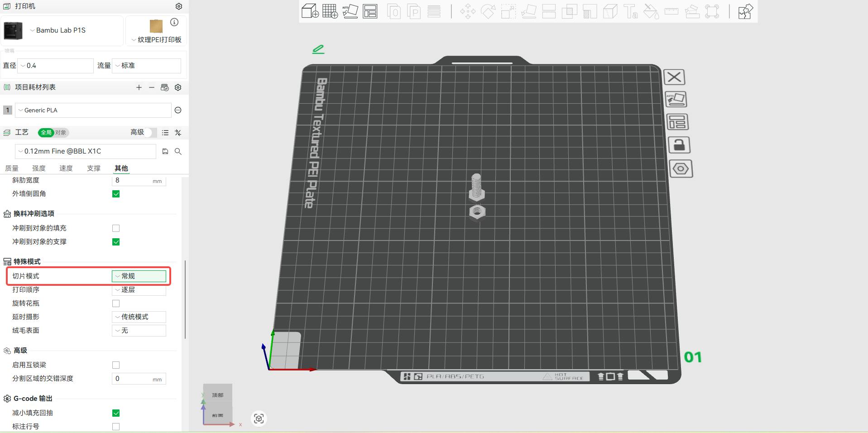Select the Support painting tool
The height and width of the screenshot is (433, 868).
point(590,11)
